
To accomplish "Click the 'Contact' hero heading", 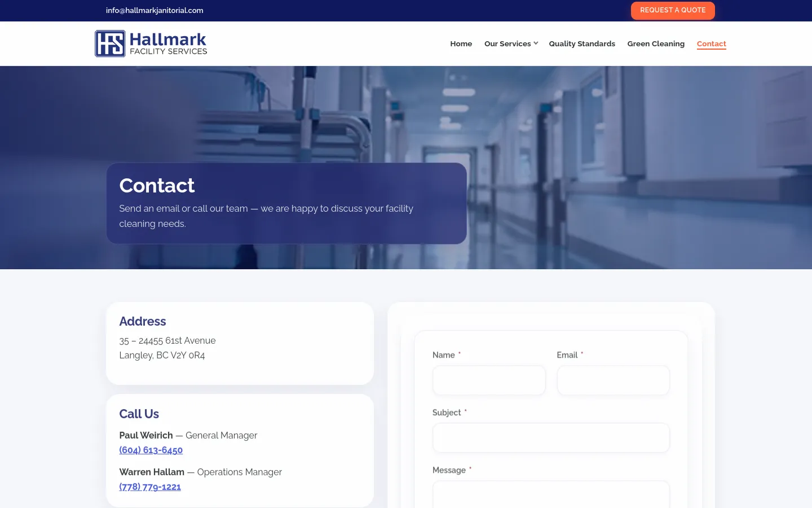I will click(x=157, y=185).
